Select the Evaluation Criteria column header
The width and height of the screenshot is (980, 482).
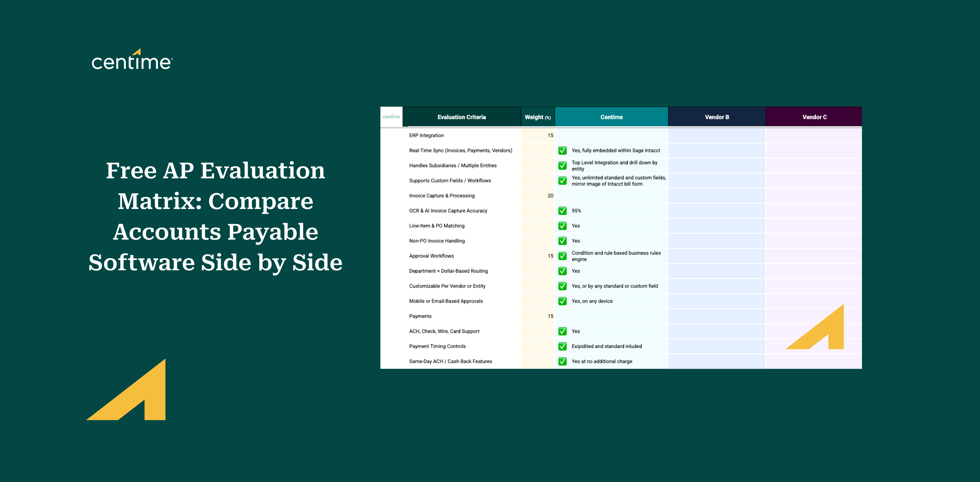tap(461, 117)
